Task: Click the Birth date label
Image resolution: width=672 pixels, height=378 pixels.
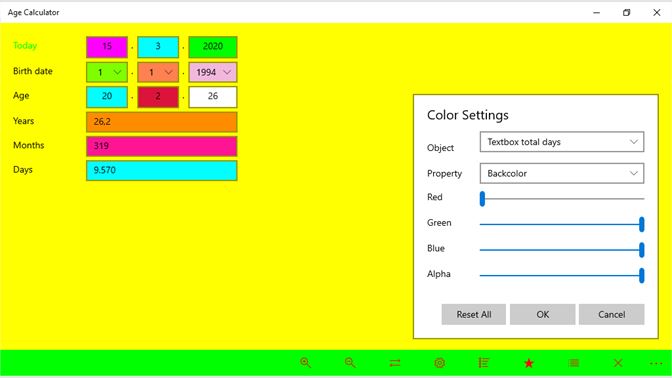Action: [33, 71]
